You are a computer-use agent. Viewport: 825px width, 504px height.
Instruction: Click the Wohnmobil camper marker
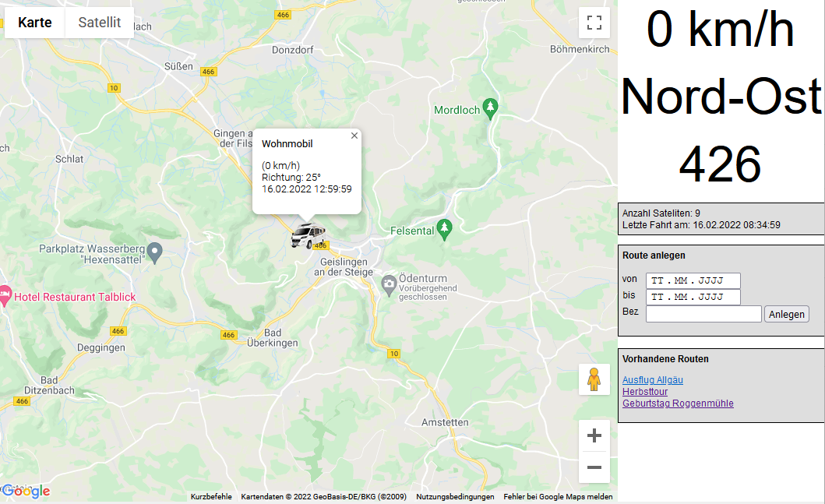coord(307,235)
